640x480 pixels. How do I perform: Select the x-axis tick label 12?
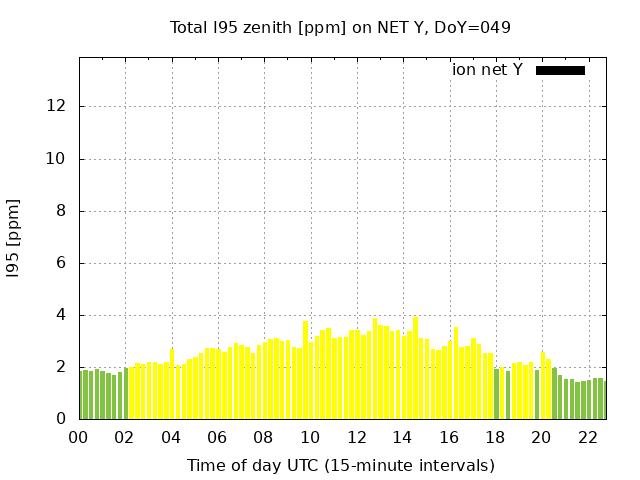coord(356,437)
